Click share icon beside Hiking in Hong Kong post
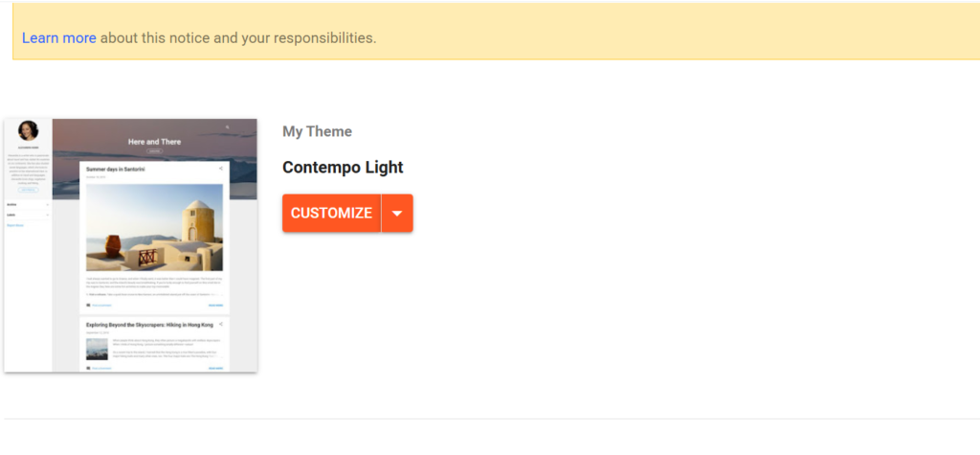 point(221,324)
